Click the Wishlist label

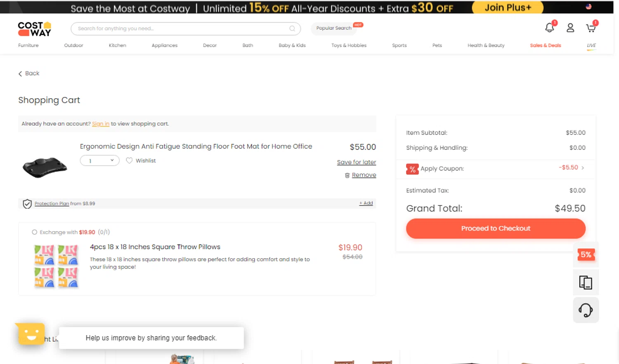click(x=146, y=161)
